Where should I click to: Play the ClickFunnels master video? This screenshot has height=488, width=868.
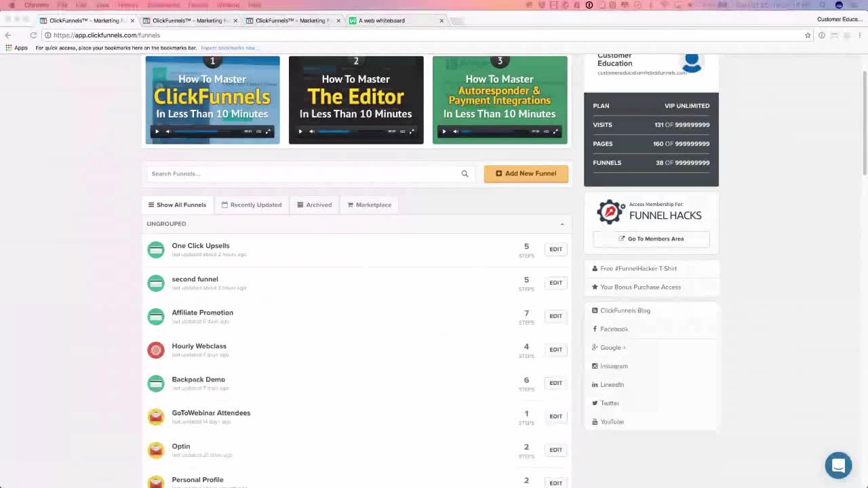click(x=157, y=131)
